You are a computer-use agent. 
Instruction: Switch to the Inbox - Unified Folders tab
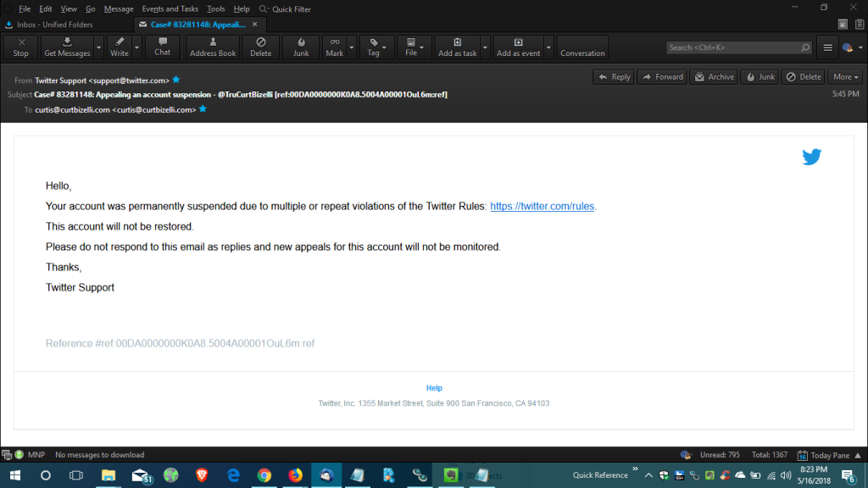pyautogui.click(x=54, y=25)
